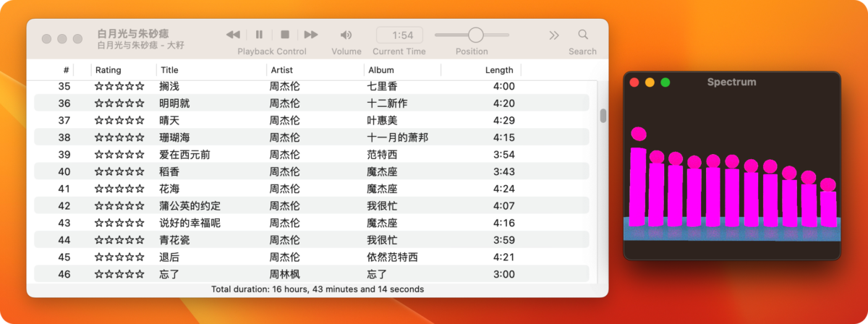
Task: Click the Position slider knob
Action: tap(475, 35)
